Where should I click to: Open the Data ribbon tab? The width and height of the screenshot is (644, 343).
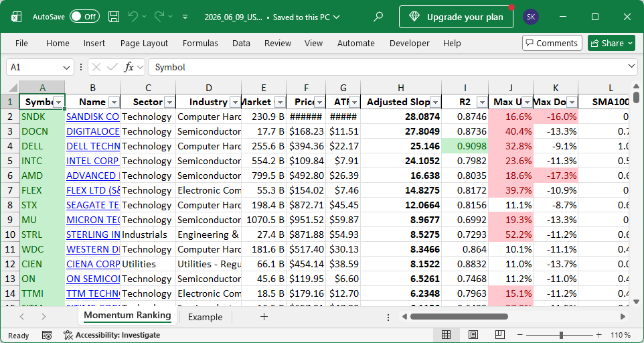[x=241, y=43]
